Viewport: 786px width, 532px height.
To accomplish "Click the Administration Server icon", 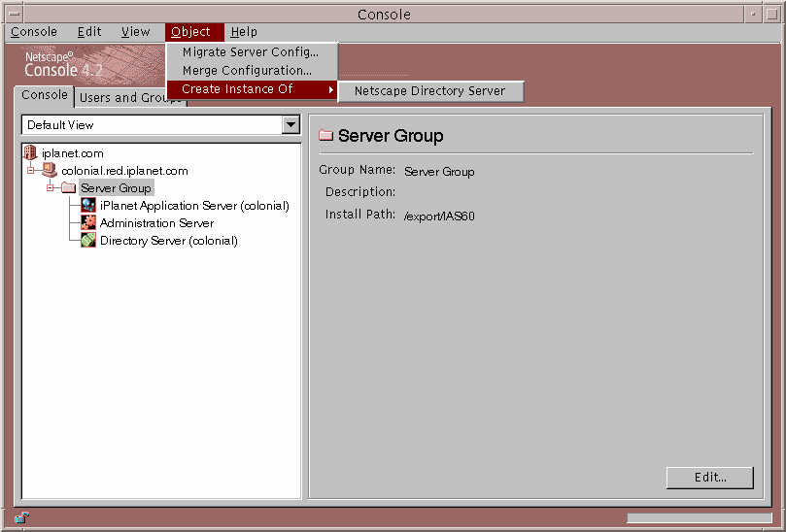I will (x=88, y=223).
